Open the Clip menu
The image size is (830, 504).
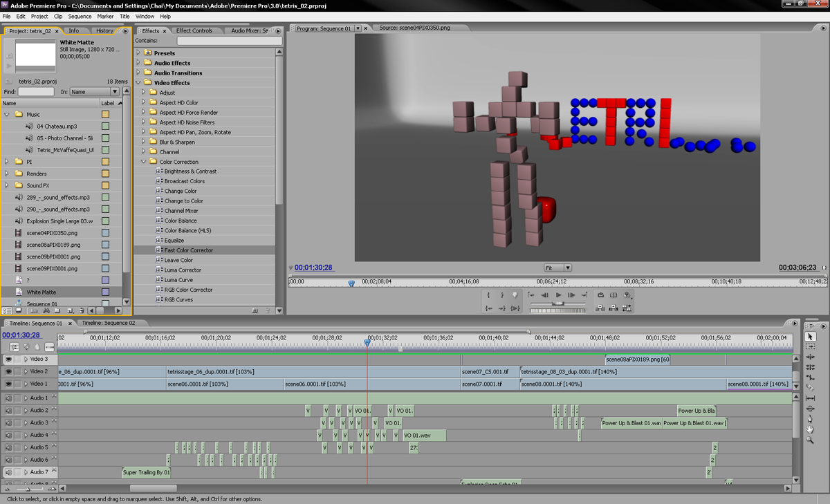pyautogui.click(x=58, y=16)
